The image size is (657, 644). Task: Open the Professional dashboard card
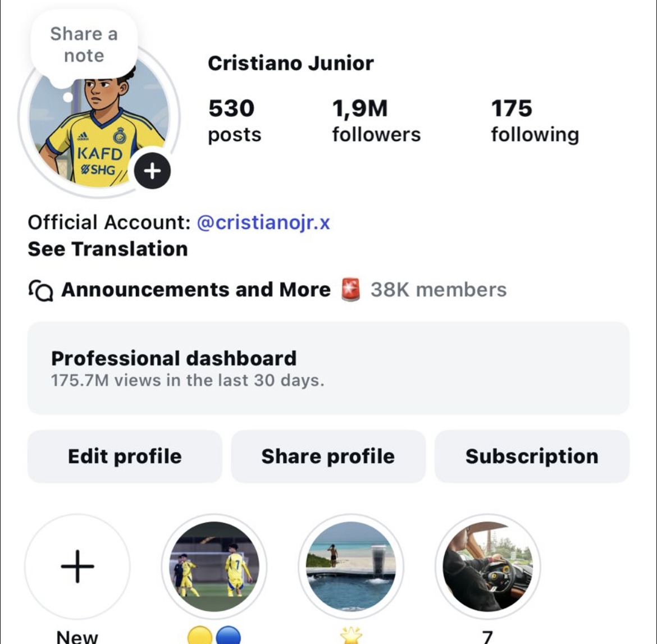point(328,368)
